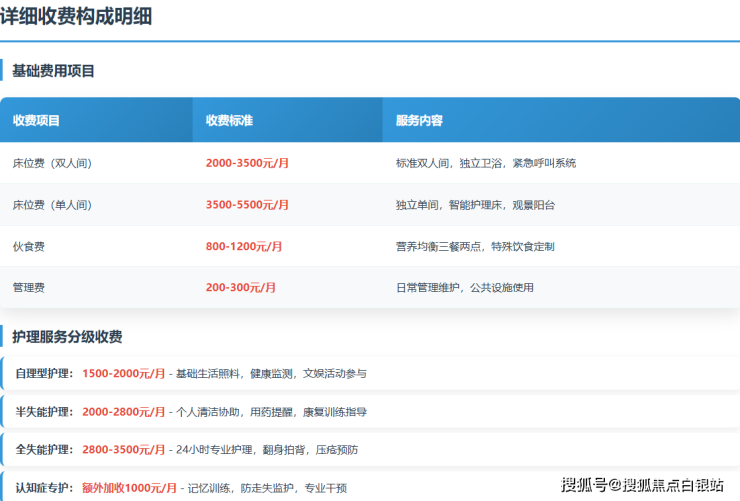Select the 护理服务分级收费 section heading

(x=67, y=337)
